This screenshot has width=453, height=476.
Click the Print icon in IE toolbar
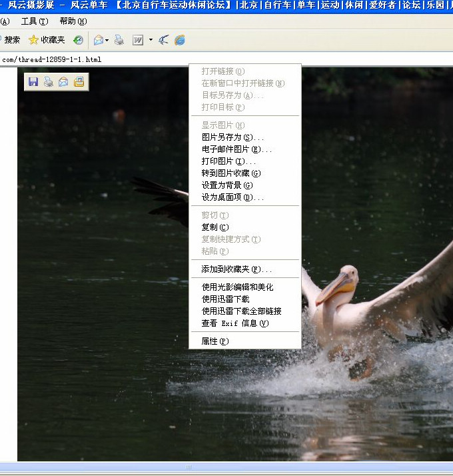click(x=119, y=40)
